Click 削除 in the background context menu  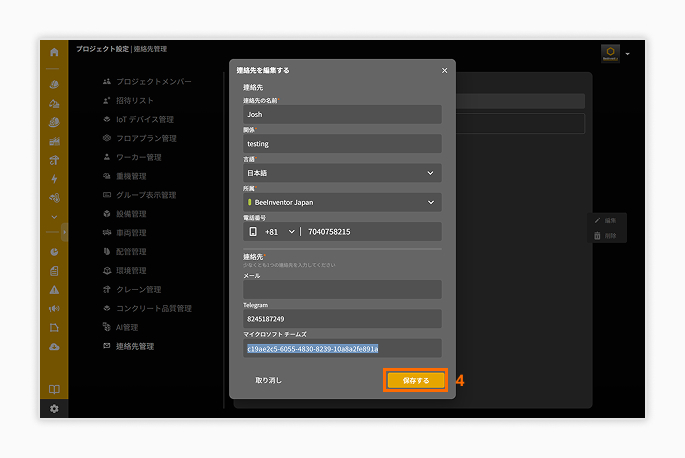point(605,236)
